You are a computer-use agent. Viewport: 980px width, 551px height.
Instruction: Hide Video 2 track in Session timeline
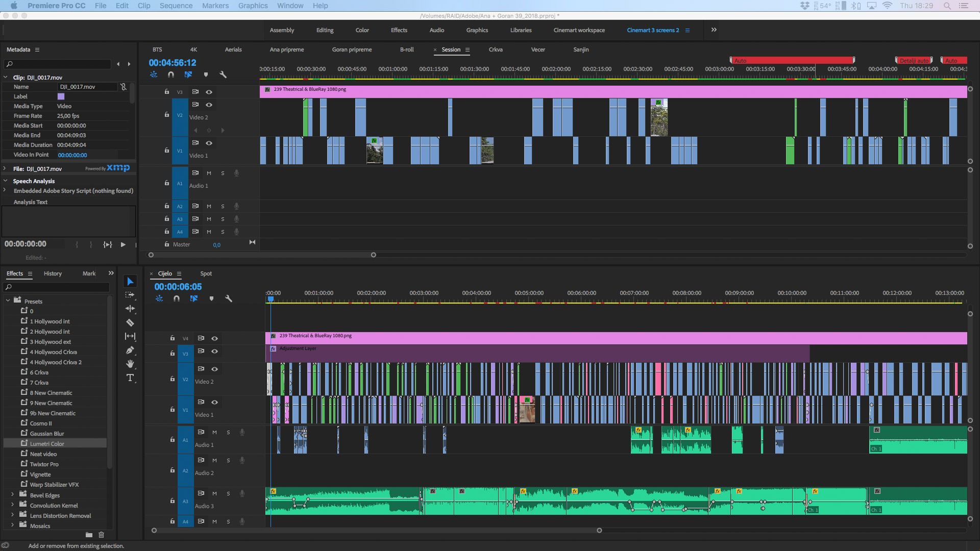[209, 105]
